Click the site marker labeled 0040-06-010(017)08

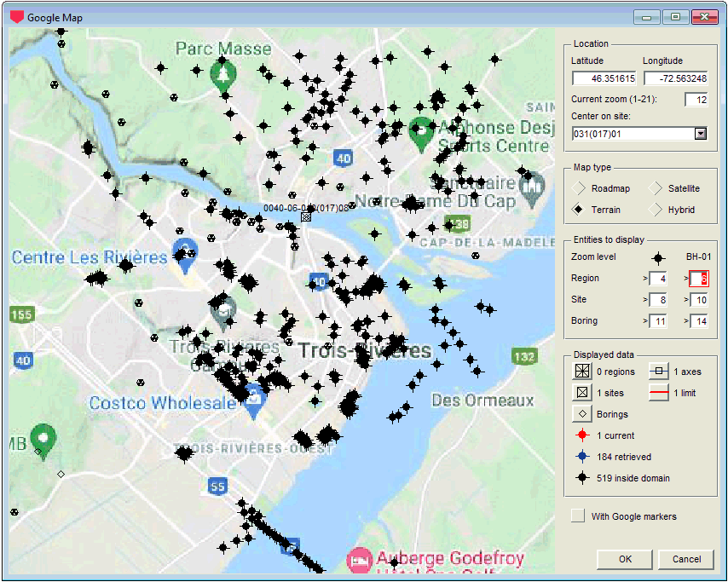click(x=306, y=217)
